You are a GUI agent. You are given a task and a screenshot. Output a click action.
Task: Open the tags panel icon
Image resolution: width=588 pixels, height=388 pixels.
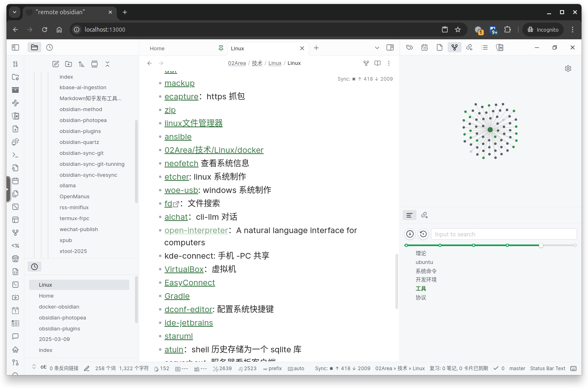(x=410, y=47)
